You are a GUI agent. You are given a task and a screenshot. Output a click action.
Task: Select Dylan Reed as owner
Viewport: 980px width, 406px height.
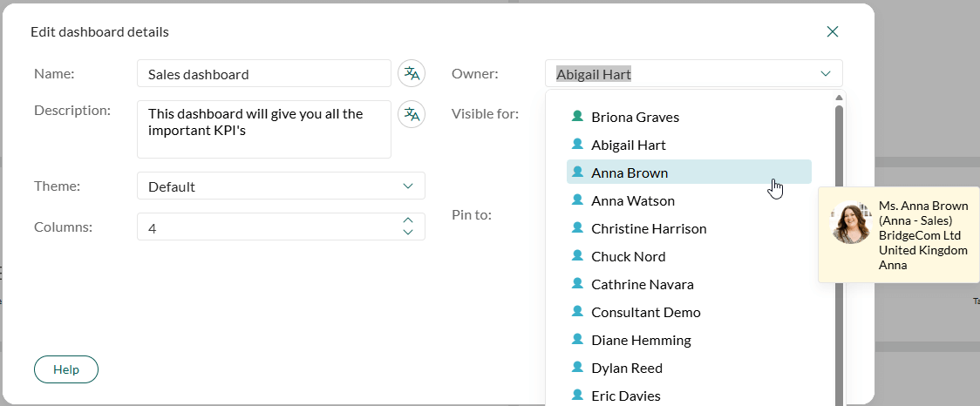689,368
